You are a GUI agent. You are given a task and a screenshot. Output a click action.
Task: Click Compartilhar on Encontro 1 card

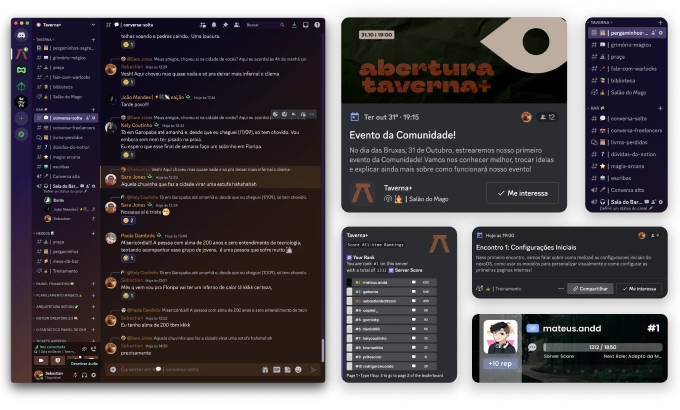point(590,289)
